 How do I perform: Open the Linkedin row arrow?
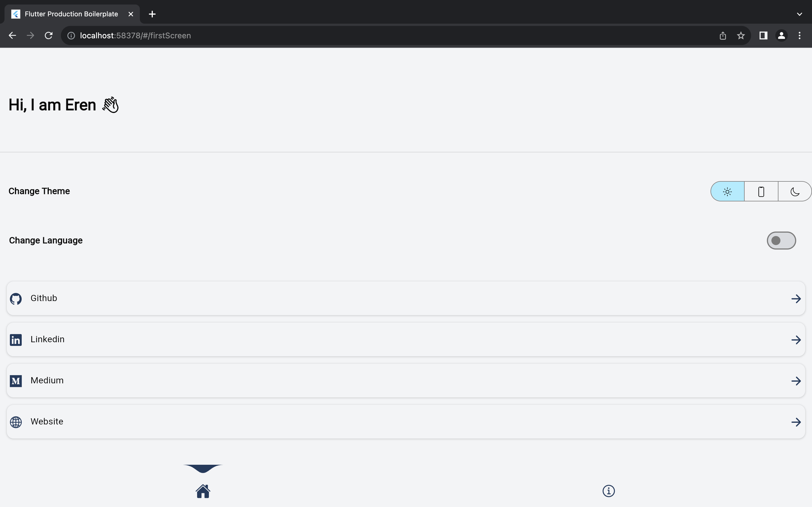pos(796,340)
